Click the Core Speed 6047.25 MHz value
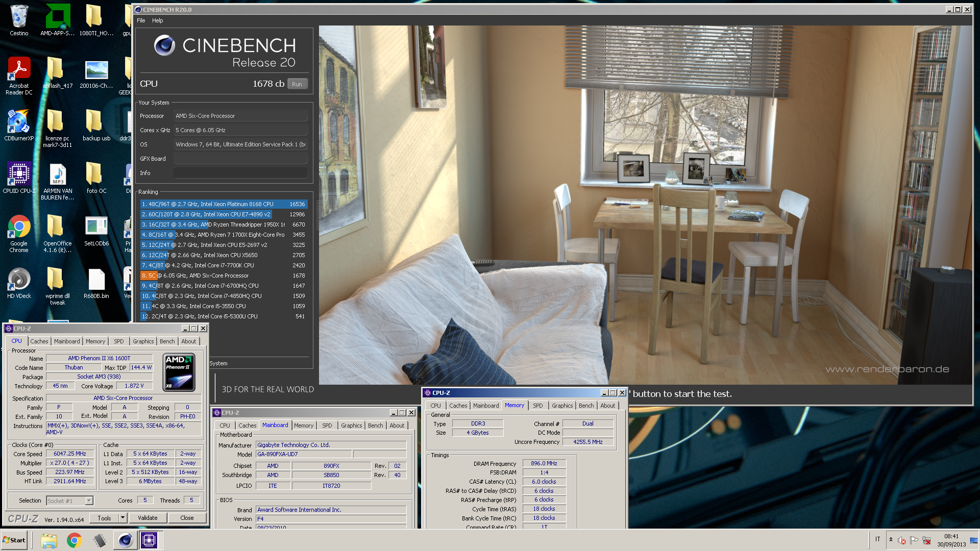The width and height of the screenshot is (980, 551). point(70,454)
